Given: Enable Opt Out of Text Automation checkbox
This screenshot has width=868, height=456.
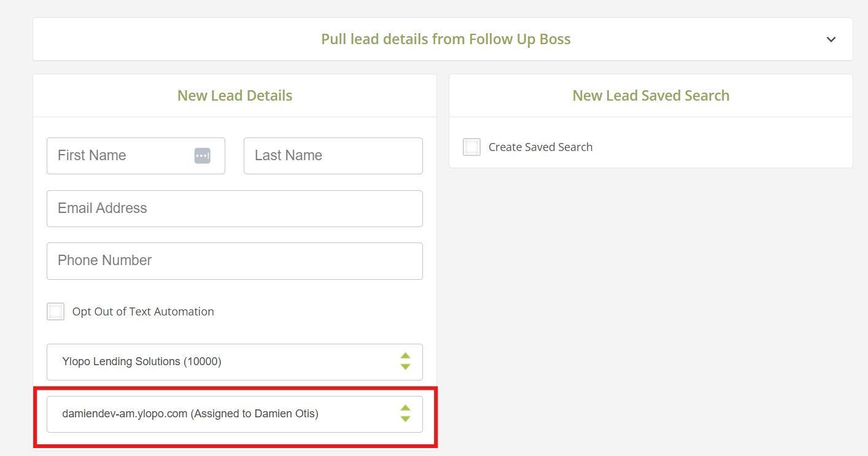Looking at the screenshot, I should pos(56,312).
